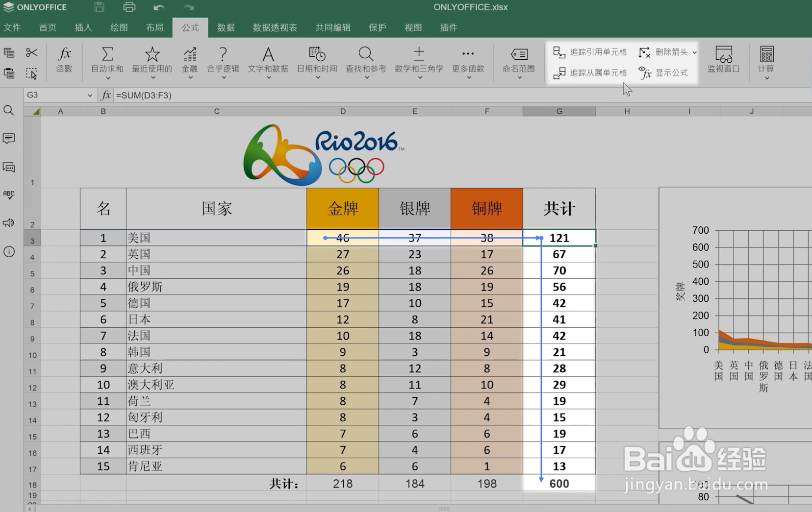Click the fx button in formula bar

pos(105,95)
